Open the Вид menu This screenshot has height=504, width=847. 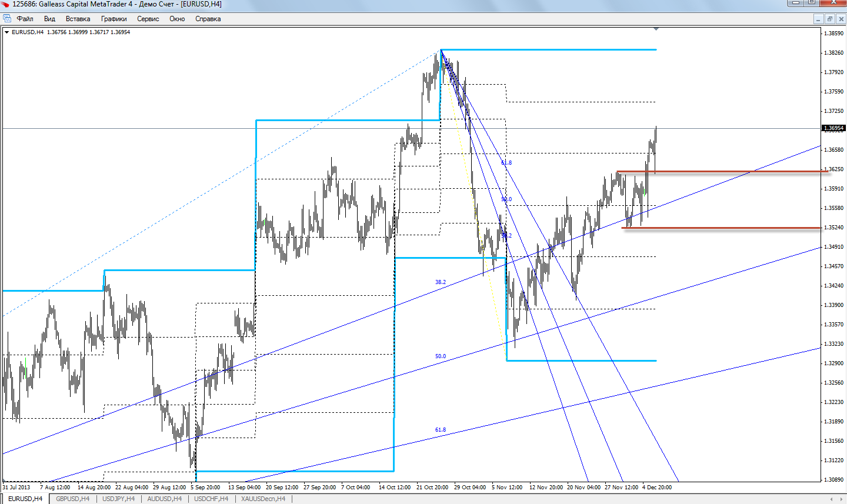coord(49,19)
